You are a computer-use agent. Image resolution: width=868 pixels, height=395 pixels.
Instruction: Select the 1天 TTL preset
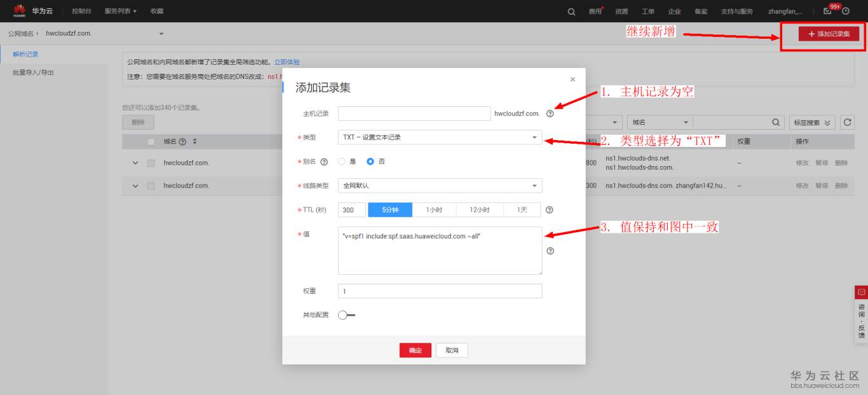coord(522,210)
